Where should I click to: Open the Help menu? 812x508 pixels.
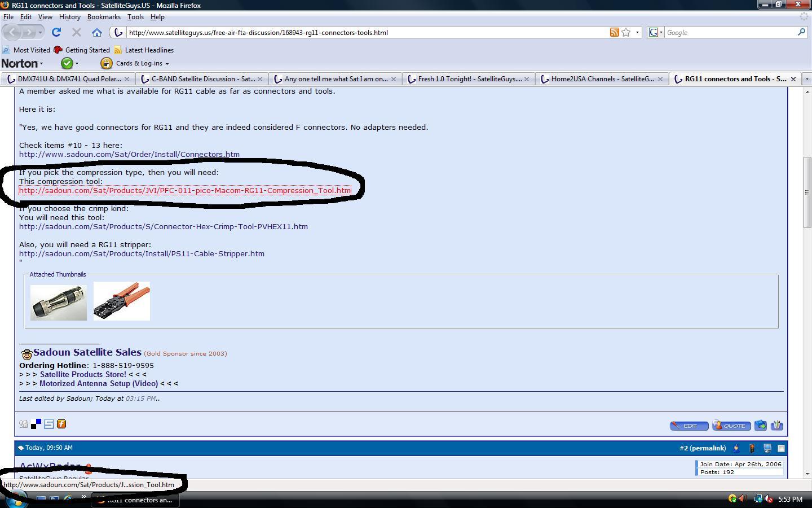point(157,17)
